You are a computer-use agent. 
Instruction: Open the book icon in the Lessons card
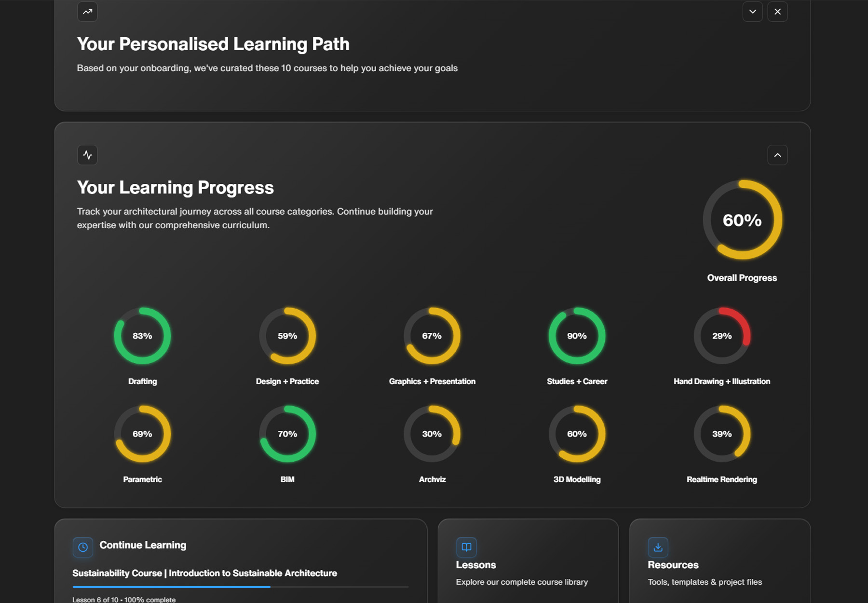[466, 547]
